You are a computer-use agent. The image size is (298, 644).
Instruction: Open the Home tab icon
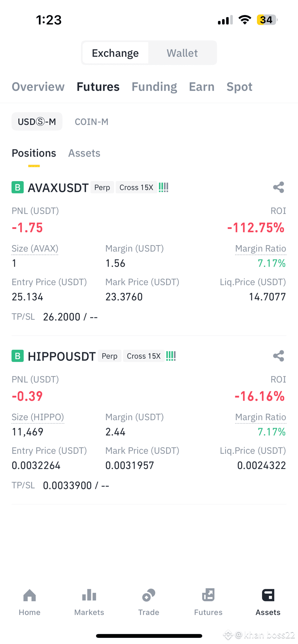(x=30, y=595)
